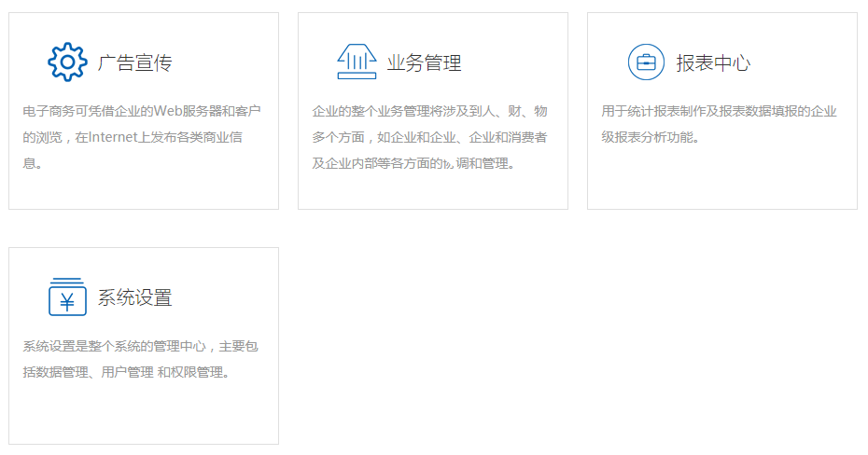
Task: Click the blank space at bottom of 系统设置 card
Action: (x=144, y=415)
